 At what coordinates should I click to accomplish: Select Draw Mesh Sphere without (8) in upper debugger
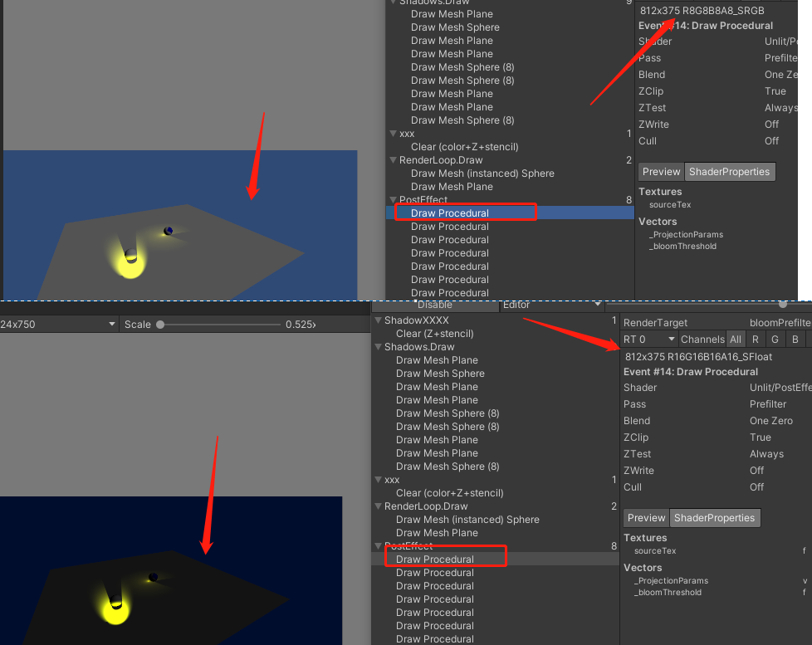pos(455,27)
